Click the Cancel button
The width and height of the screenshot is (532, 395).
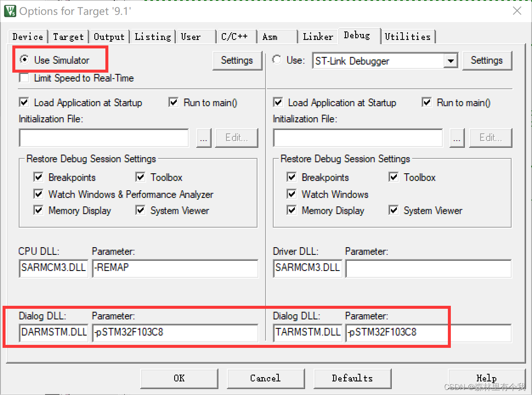[266, 378]
